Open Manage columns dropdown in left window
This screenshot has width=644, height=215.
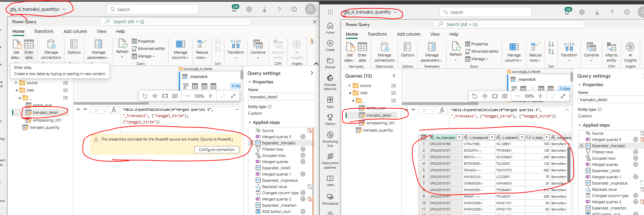click(180, 50)
